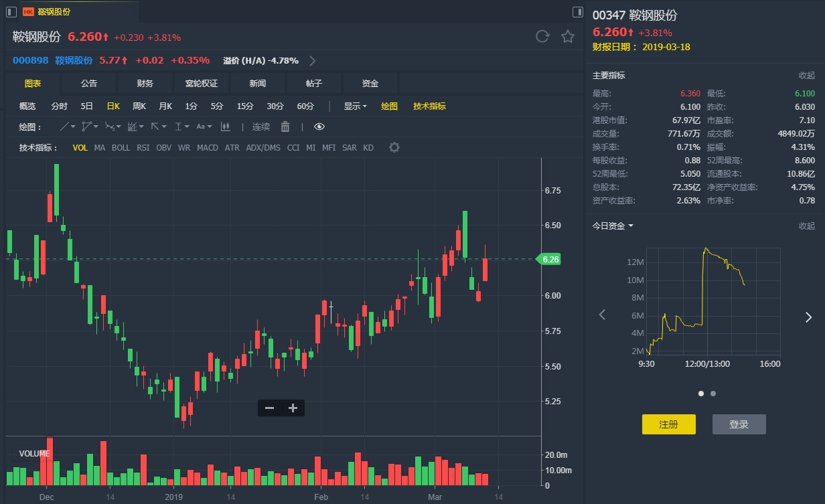Select the Fibonacci fan drawing tool
The width and height of the screenshot is (825, 504).
tap(132, 127)
